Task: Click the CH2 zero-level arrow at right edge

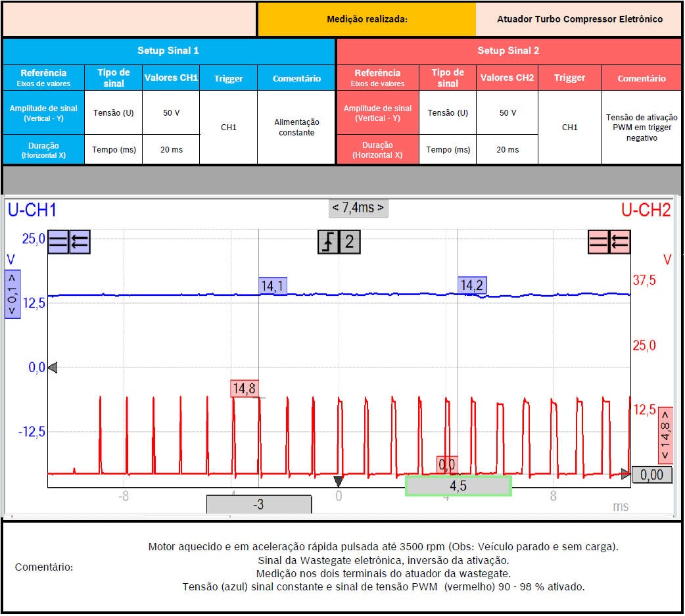Action: pyautogui.click(x=625, y=473)
